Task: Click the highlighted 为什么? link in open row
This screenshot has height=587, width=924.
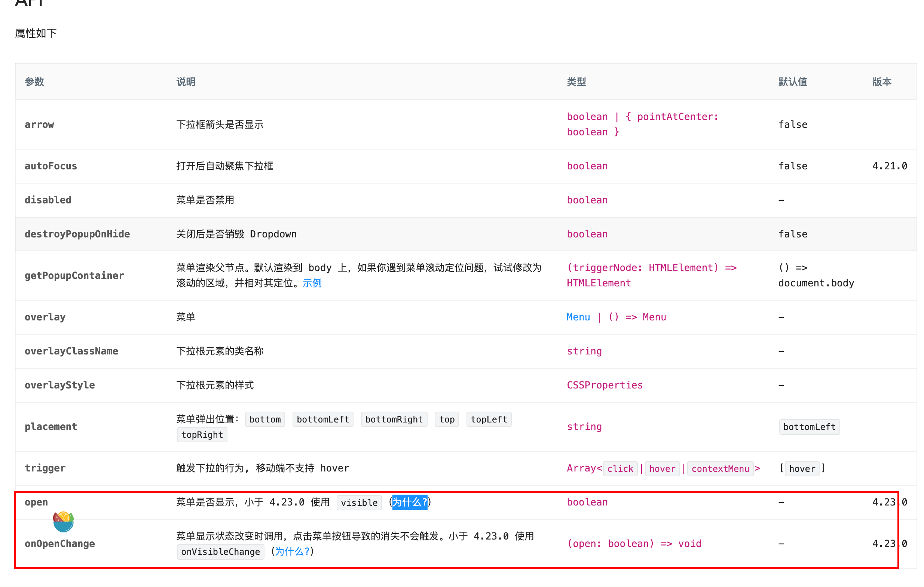Action: [x=409, y=502]
